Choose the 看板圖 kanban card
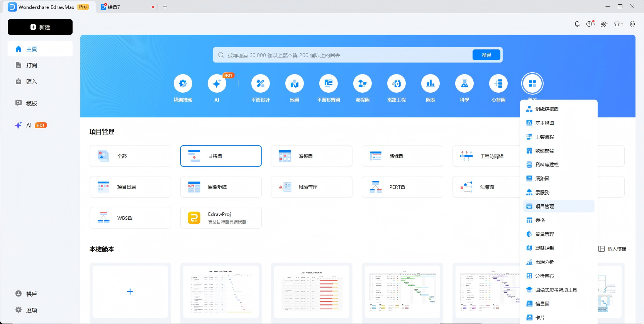The height and width of the screenshot is (324, 644). point(312,156)
